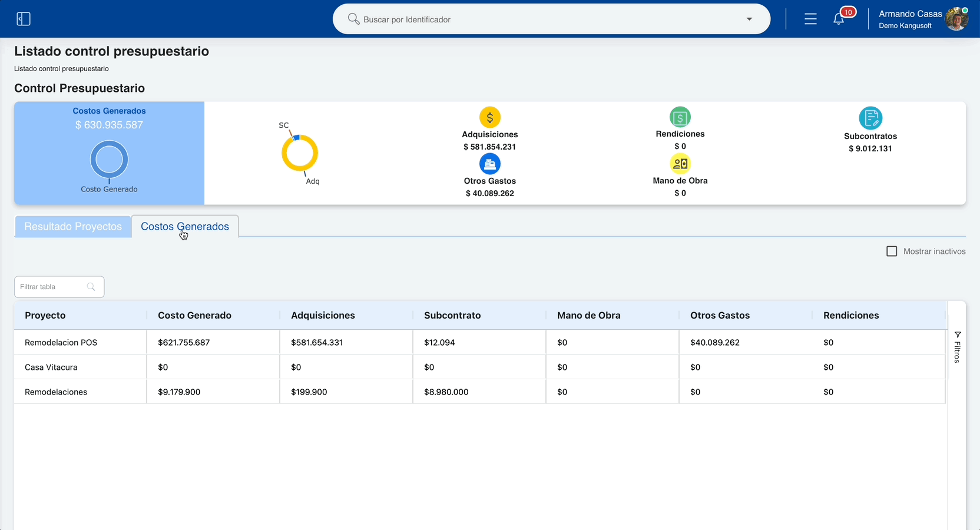Click the Subcontratos document icon
Viewport: 980px width, 530px height.
pos(870,118)
